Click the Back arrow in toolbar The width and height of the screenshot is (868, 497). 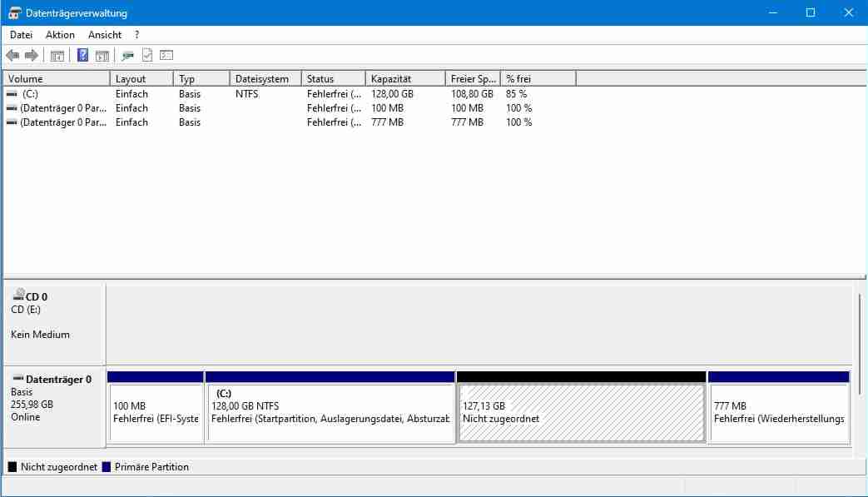pyautogui.click(x=12, y=56)
